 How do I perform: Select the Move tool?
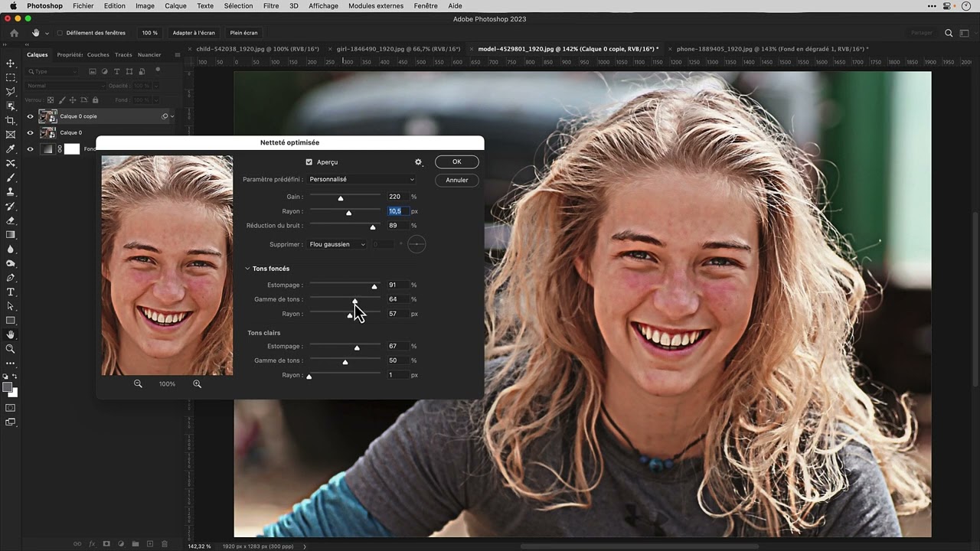coord(11,64)
